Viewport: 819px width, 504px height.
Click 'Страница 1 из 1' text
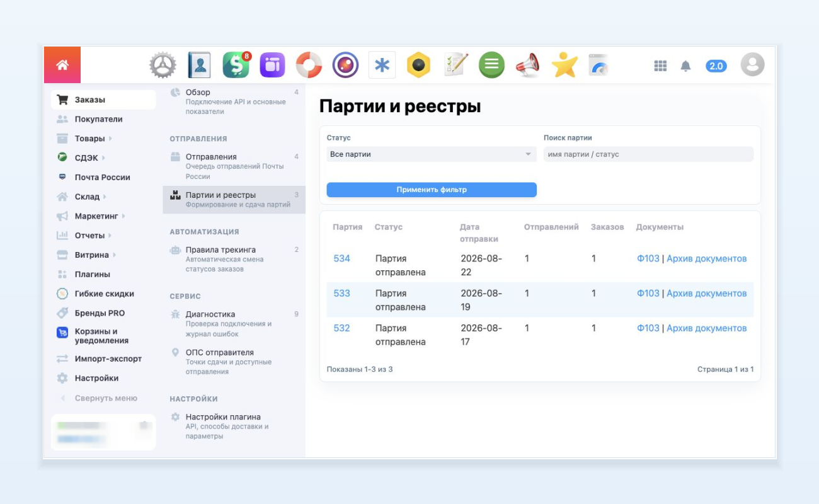coord(726,369)
